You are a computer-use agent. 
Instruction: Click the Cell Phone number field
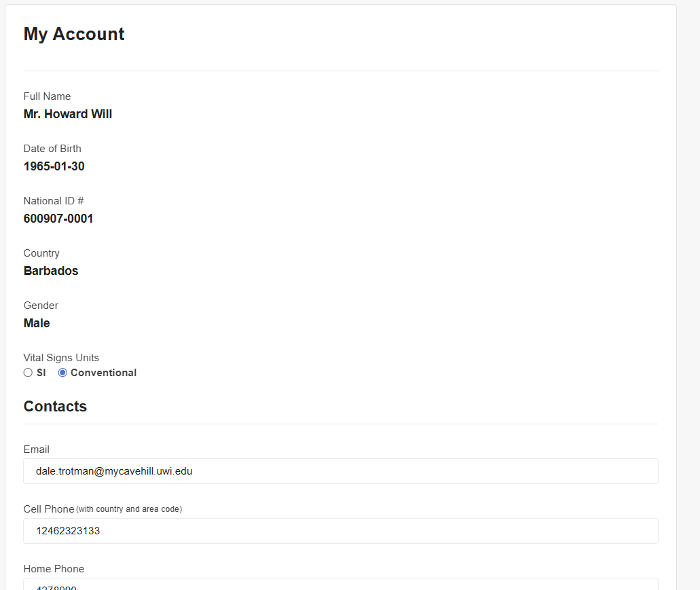point(340,531)
